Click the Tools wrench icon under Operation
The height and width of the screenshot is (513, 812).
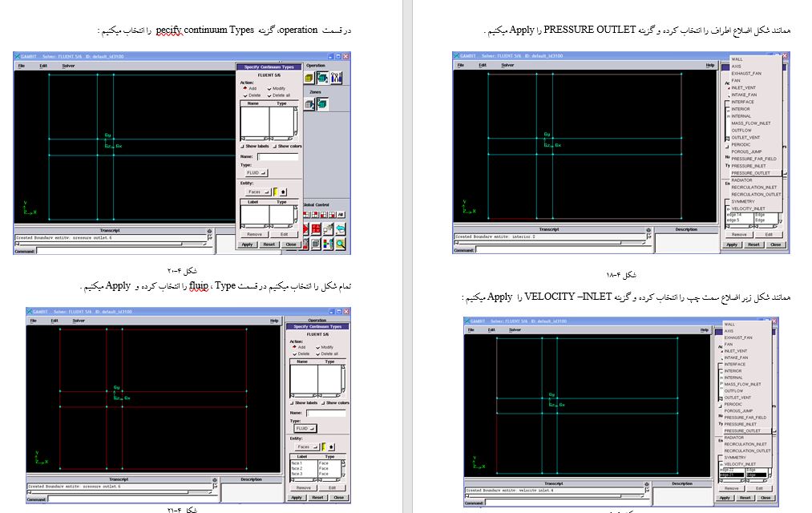(336, 78)
